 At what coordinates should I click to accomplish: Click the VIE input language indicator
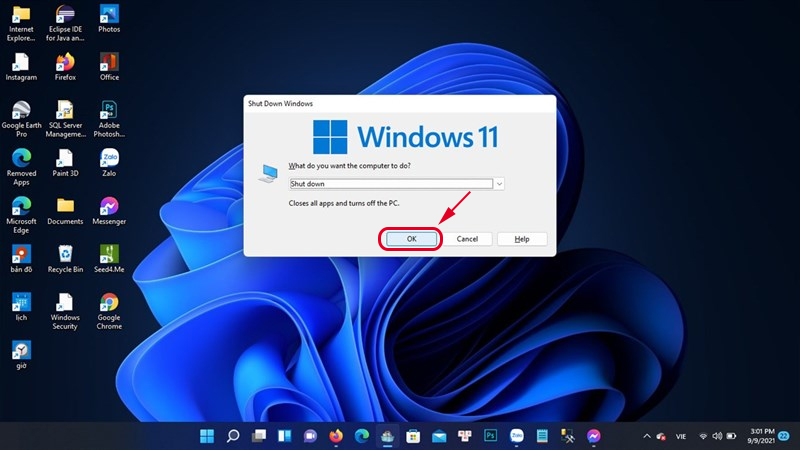coord(680,436)
